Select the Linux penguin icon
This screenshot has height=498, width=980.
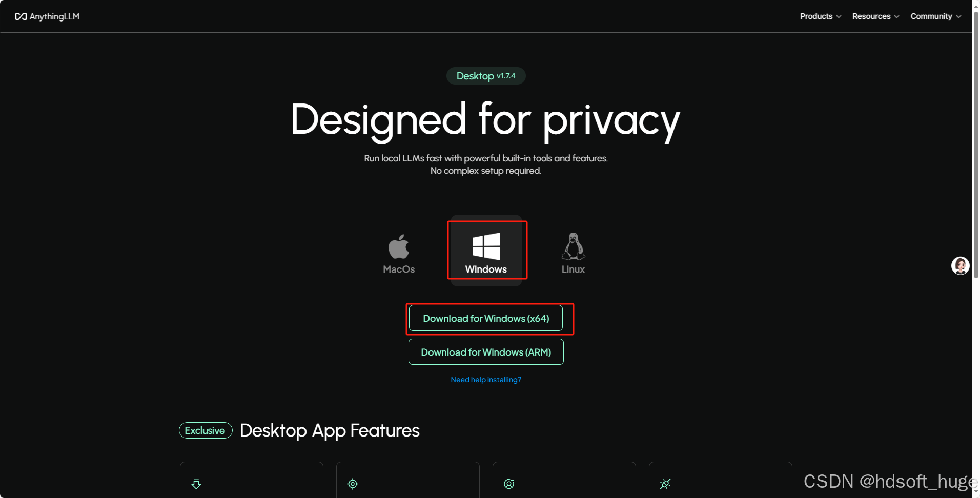(x=573, y=246)
